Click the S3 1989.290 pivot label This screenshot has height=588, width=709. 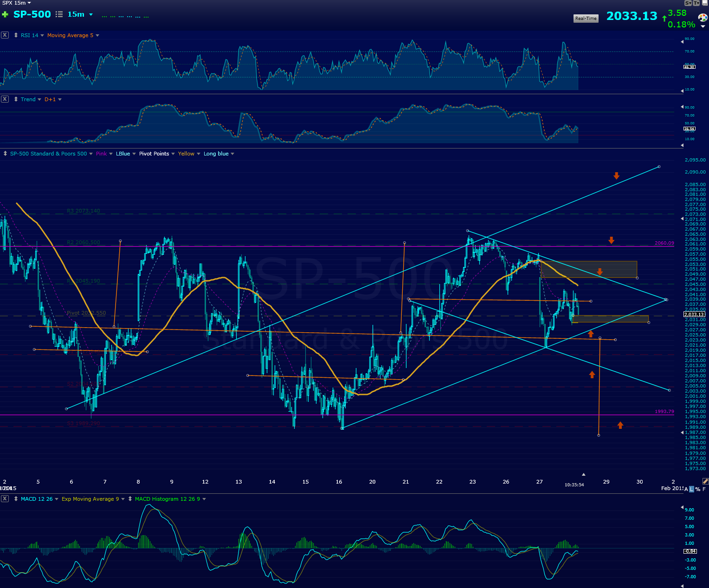(x=84, y=423)
